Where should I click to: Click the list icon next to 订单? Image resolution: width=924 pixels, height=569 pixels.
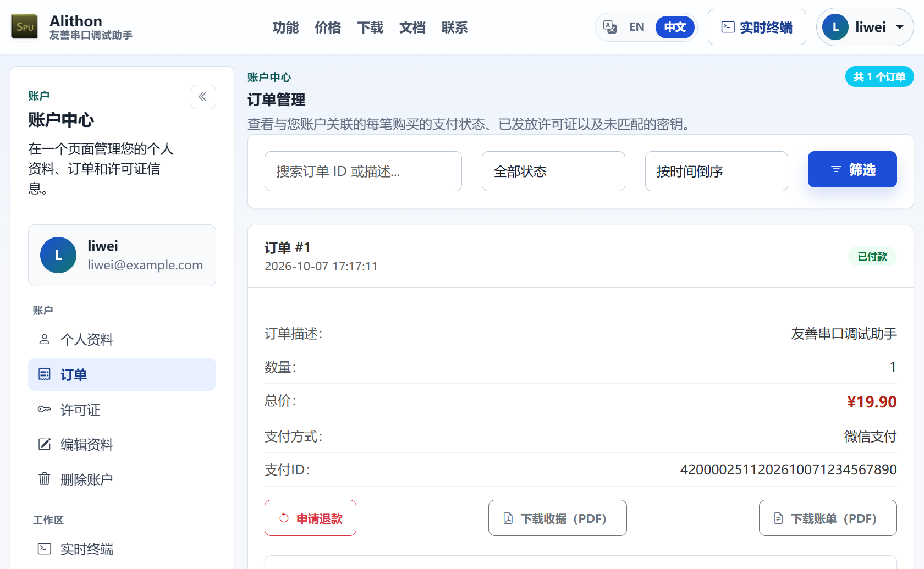45,374
